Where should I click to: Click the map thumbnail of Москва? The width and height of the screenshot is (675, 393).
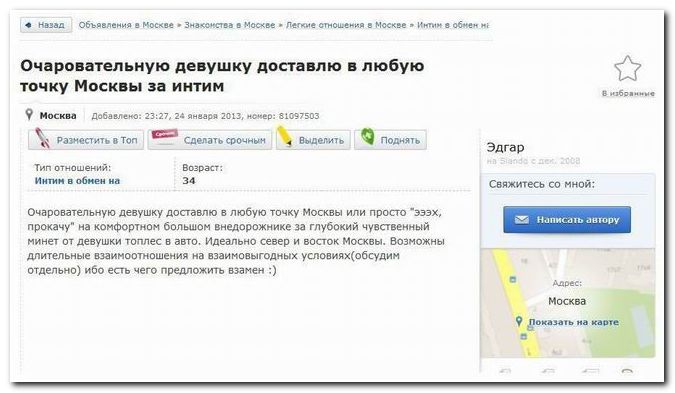coord(567,303)
